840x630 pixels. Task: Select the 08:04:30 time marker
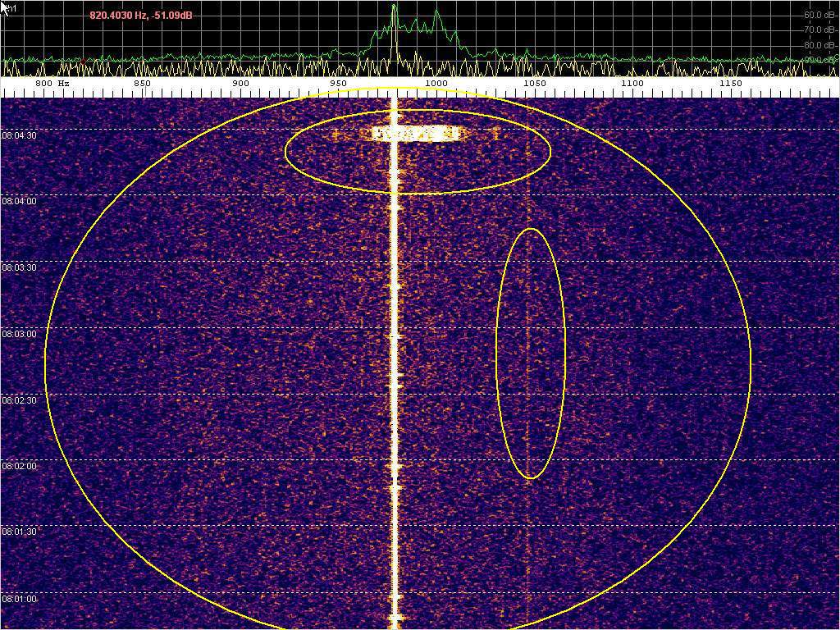tap(19, 136)
